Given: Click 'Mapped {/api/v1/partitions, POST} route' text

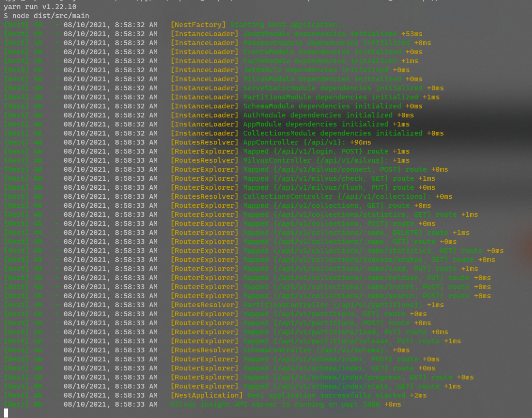Looking at the screenshot, I should click(x=326, y=323).
